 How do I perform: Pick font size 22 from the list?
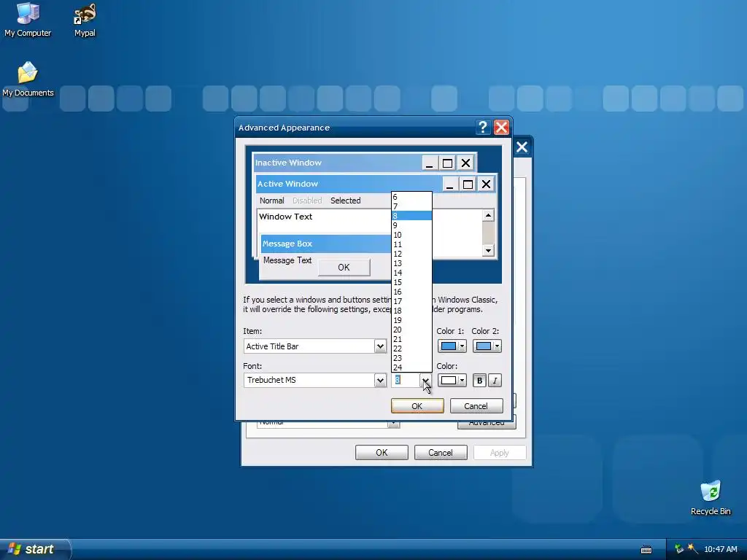[411, 349]
